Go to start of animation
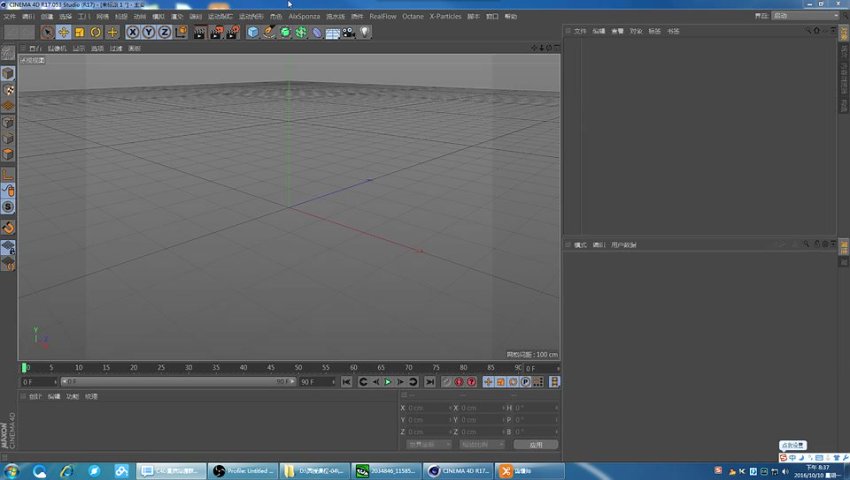850x480 pixels. tap(346, 382)
